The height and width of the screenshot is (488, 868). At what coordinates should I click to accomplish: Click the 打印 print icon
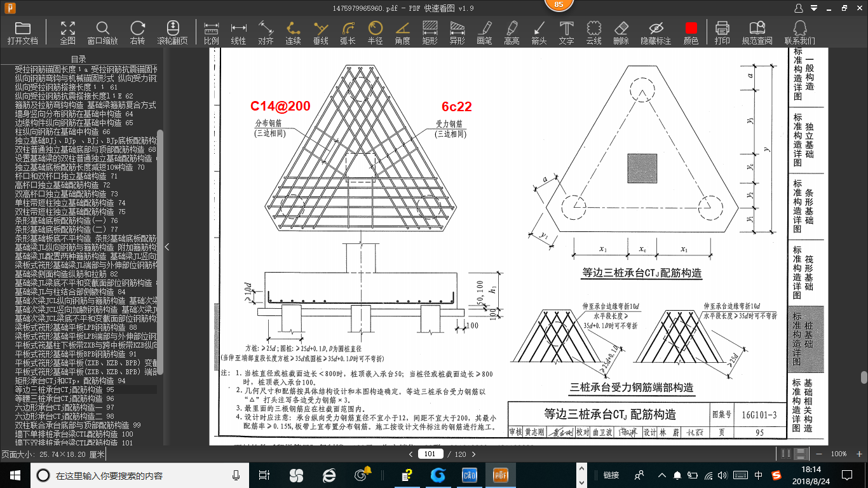click(722, 32)
